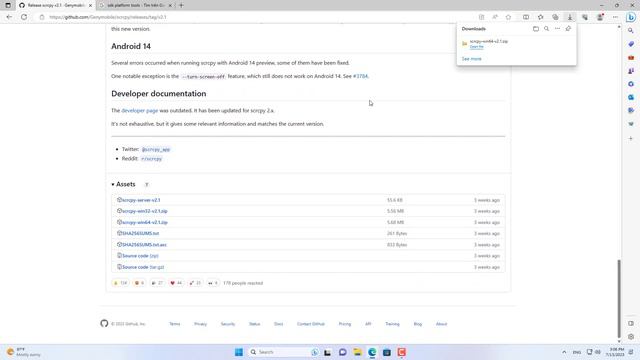This screenshot has height=360, width=640.
Task: Collapse the Assets section
Action: pos(123,184)
